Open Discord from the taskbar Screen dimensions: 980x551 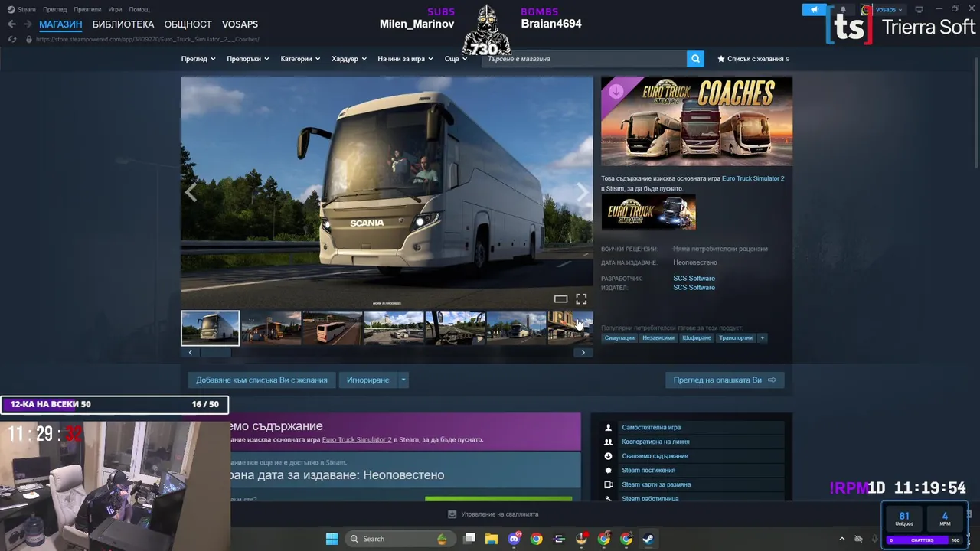[514, 539]
